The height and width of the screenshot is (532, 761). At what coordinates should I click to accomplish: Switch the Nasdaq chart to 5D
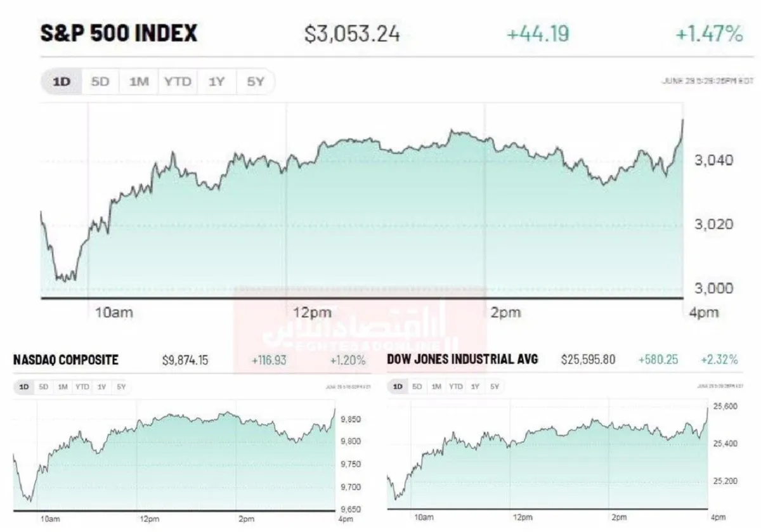pos(43,386)
